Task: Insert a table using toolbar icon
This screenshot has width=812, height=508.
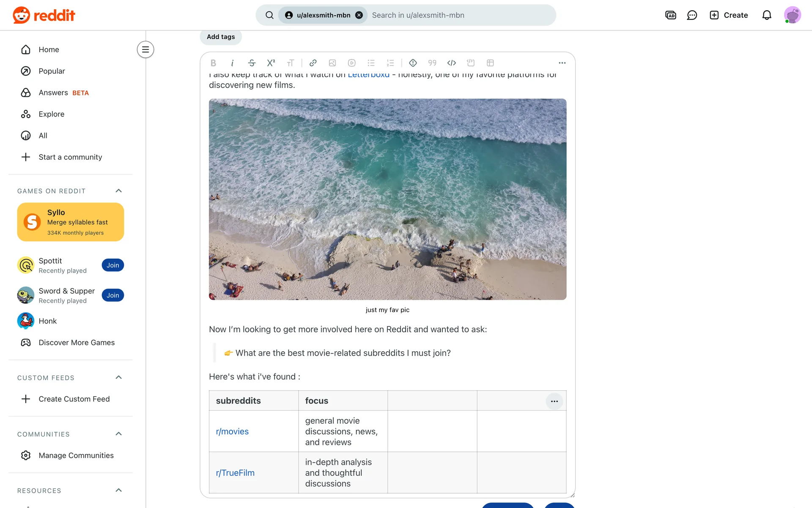Action: coord(490,63)
